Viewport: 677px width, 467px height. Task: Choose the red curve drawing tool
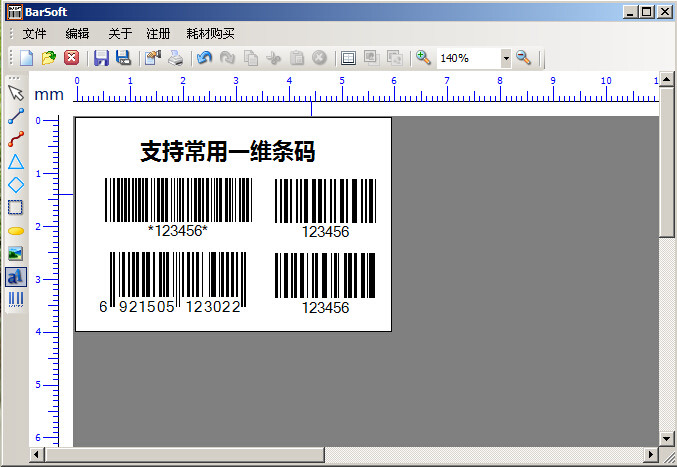[x=16, y=139]
